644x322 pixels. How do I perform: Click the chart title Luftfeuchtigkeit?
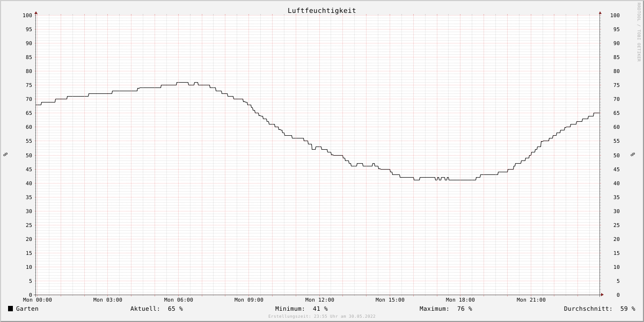321,11
